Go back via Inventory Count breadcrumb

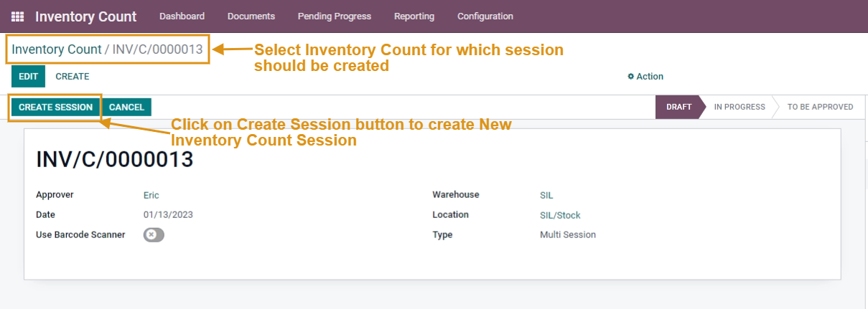click(57, 49)
